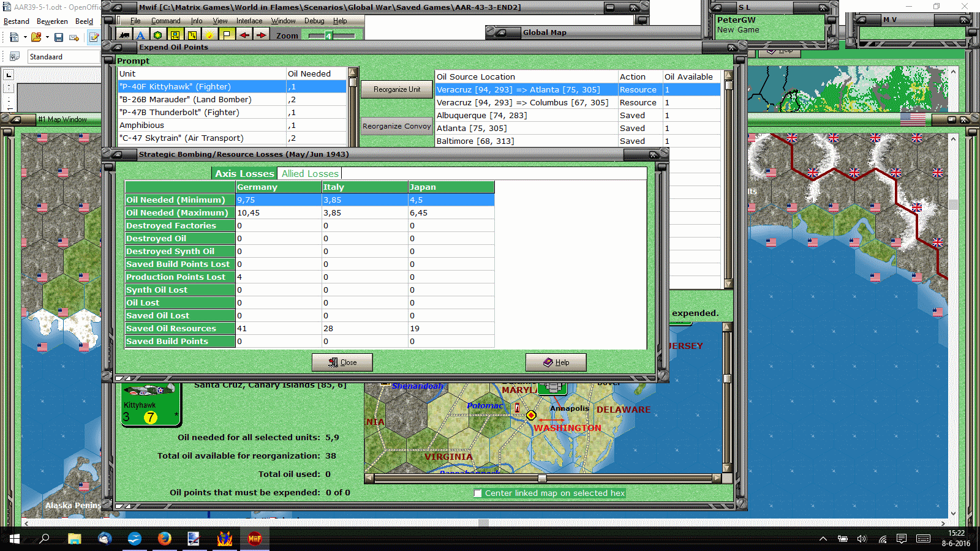This screenshot has height=551, width=980.
Task: Select the Albuquerque oil source row
Action: point(578,116)
